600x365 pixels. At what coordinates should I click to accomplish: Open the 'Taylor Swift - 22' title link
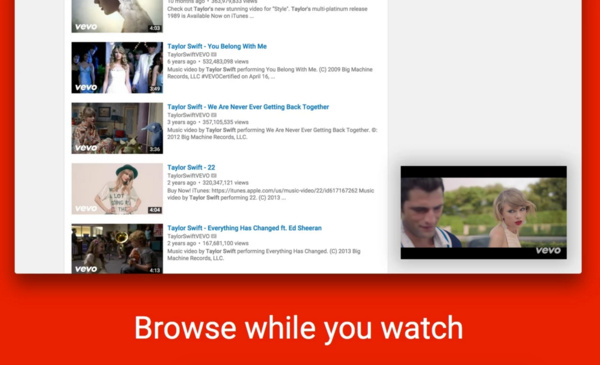click(191, 167)
